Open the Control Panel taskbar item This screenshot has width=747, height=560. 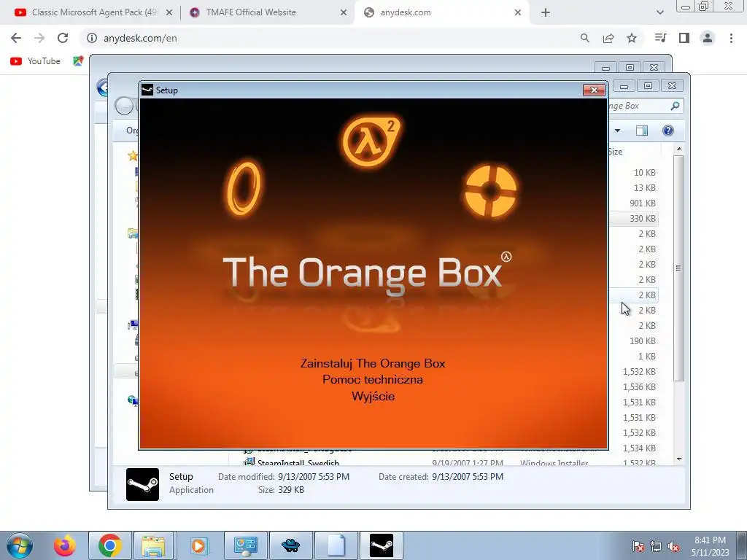coord(245,545)
